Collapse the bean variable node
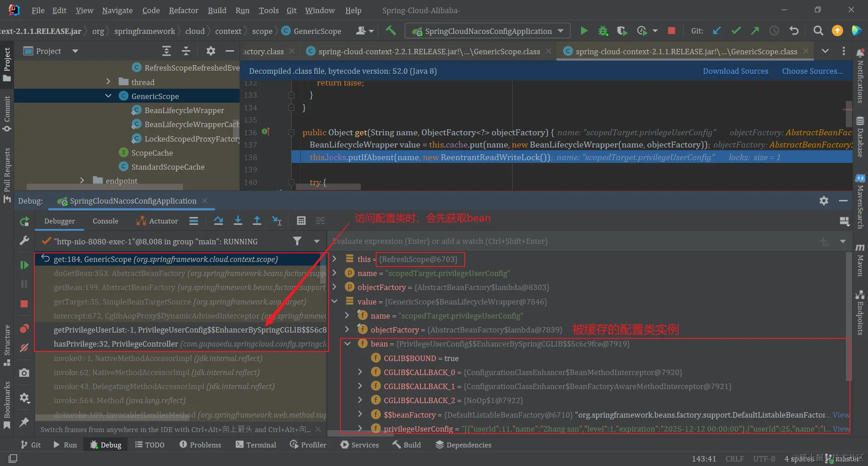This screenshot has width=868, height=466. (348, 344)
